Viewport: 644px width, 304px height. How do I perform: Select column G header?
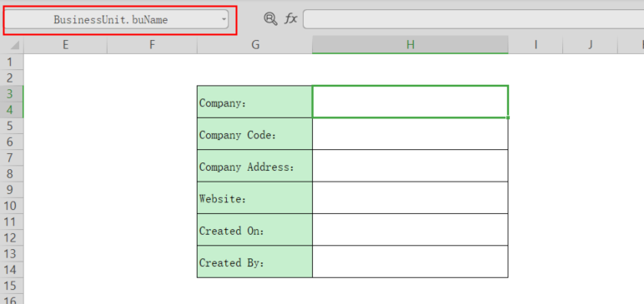pyautogui.click(x=254, y=45)
